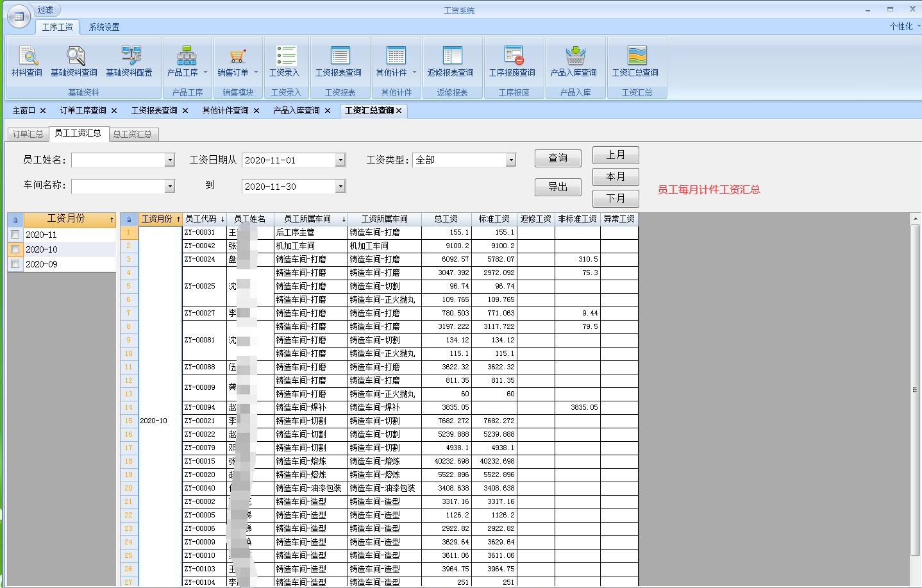Close the 订单工序查询 tab

click(x=114, y=111)
